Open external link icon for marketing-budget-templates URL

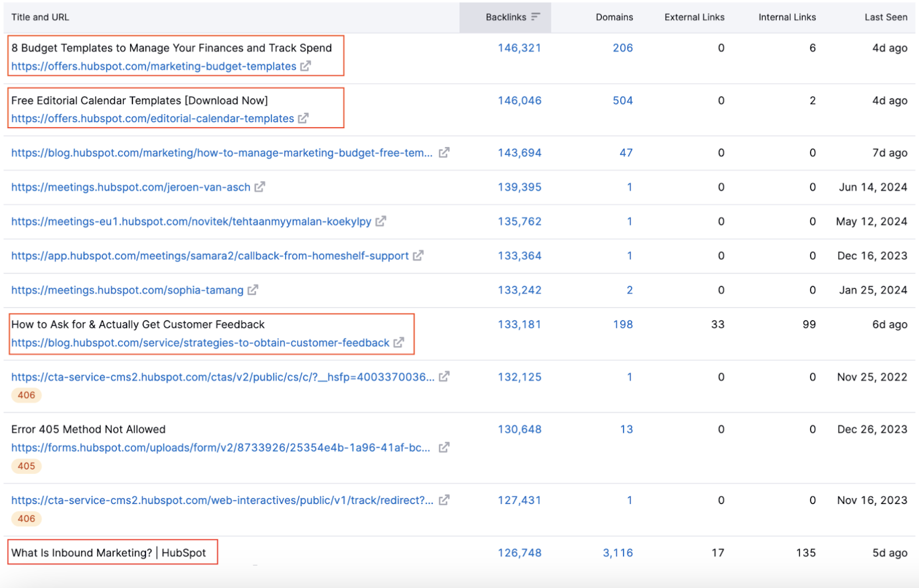306,66
